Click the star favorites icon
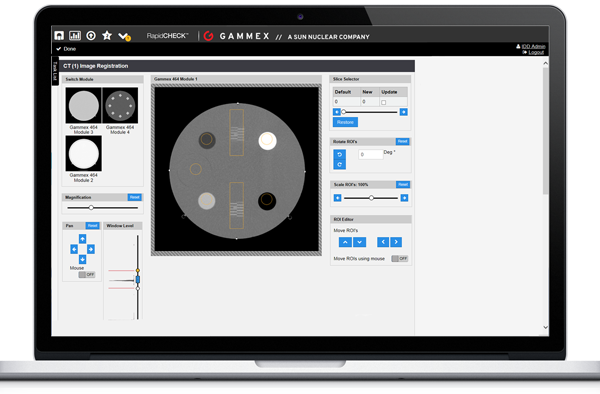This screenshot has height=394, width=600. tap(107, 36)
